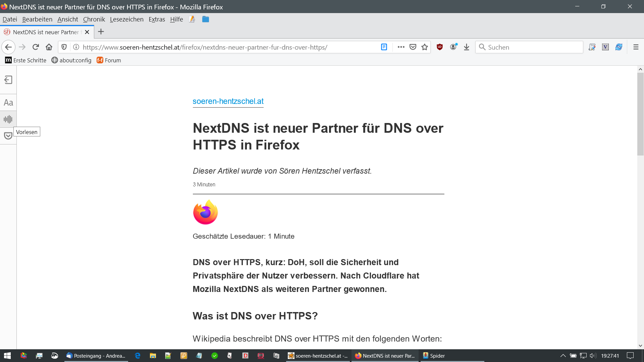Close the reader view sidebar icon
The height and width of the screenshot is (362, 644).
tap(8, 80)
